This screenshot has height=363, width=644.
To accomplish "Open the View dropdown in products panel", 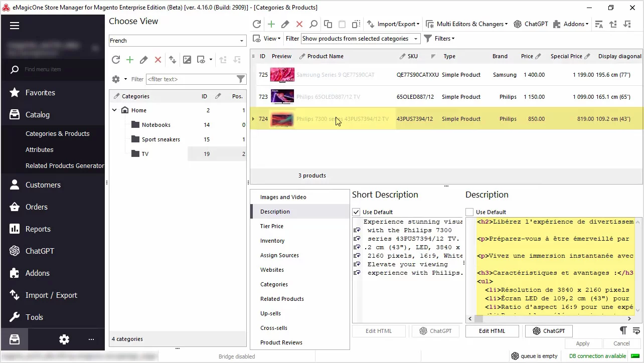I will click(266, 39).
